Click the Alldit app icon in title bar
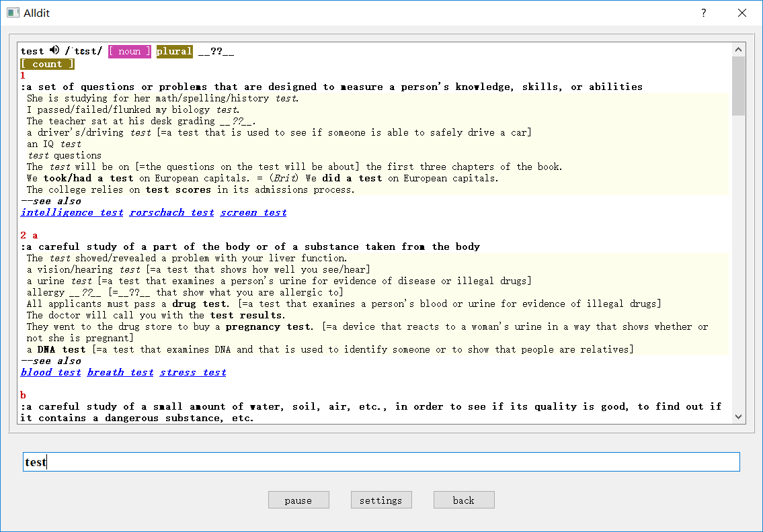This screenshot has height=532, width=763. 13,13
